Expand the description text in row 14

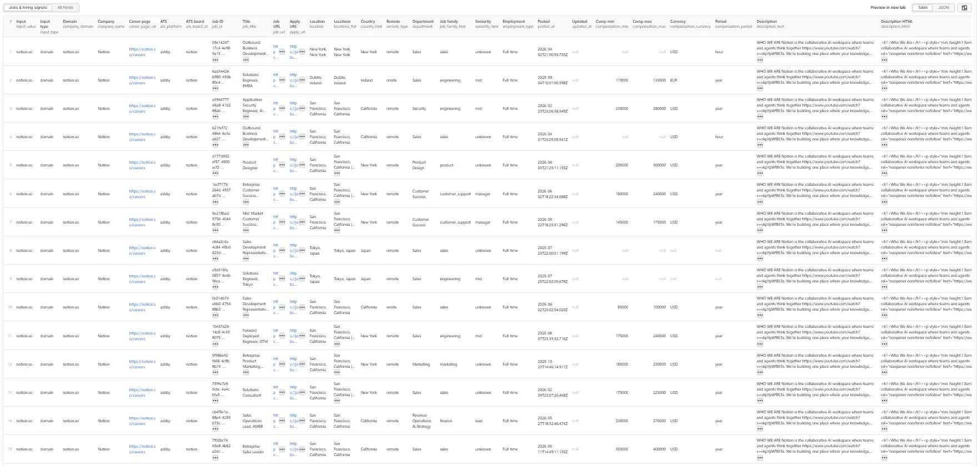pos(760,429)
